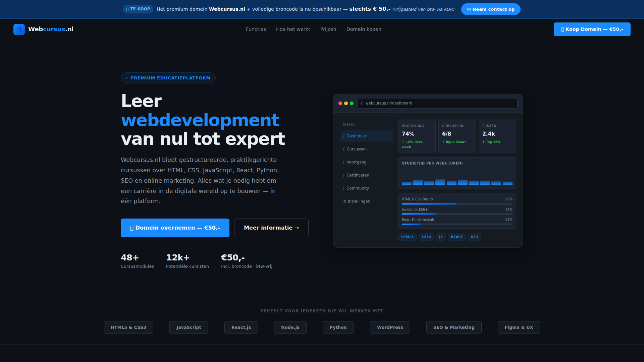Click 'Bijna klaar!' text in Cursussen card

456,142
